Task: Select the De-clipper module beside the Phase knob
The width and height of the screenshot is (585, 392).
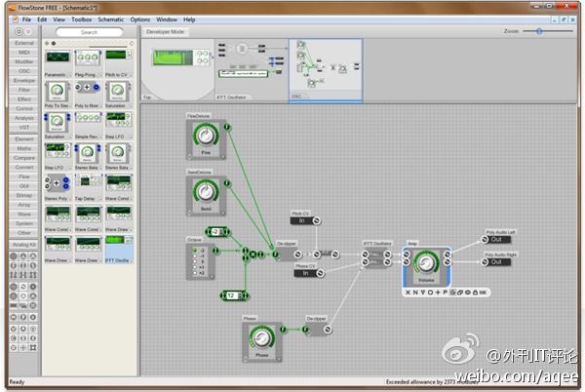Action: click(317, 330)
